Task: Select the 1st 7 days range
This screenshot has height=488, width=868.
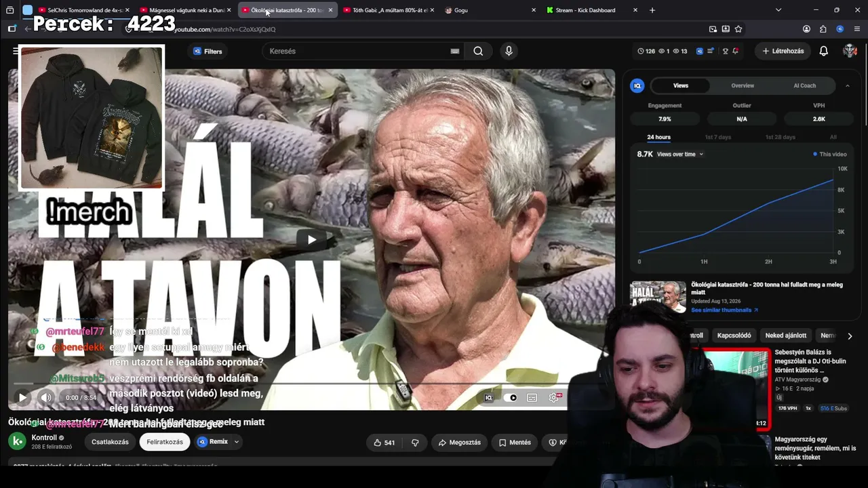Action: point(717,137)
